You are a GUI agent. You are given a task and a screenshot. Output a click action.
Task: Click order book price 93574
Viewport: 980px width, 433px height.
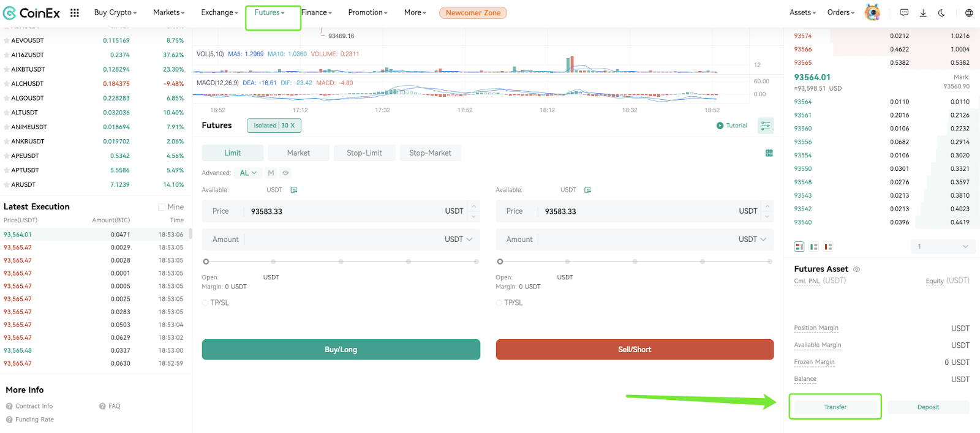pyautogui.click(x=803, y=36)
